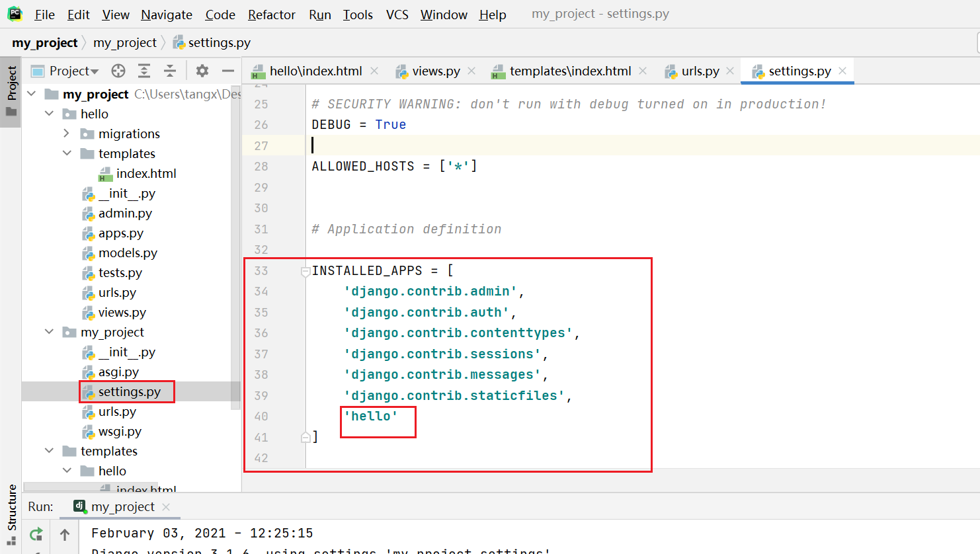Viewport: 980px width, 554px height.
Task: Close the settings.py tab
Action: coord(842,71)
